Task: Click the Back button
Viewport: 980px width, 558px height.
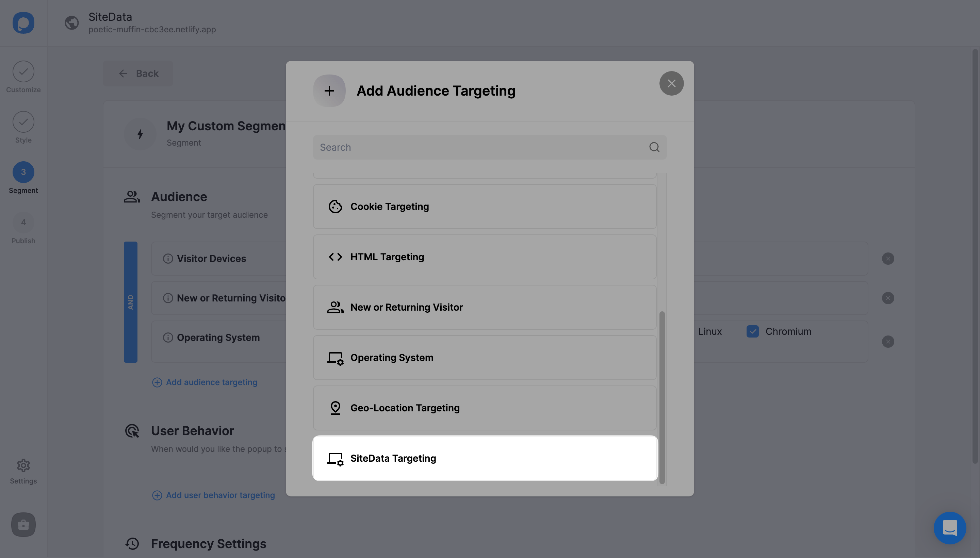Action: [x=138, y=73]
